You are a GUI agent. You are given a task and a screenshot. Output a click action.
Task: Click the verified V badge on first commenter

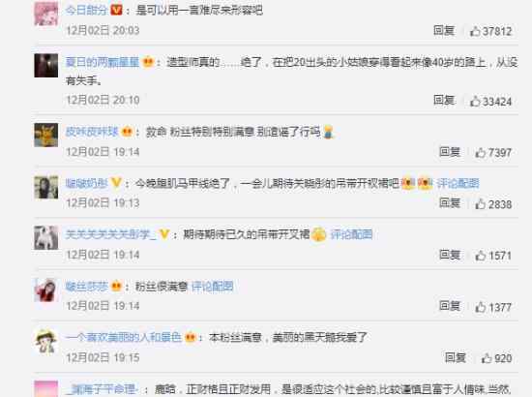tap(116, 11)
